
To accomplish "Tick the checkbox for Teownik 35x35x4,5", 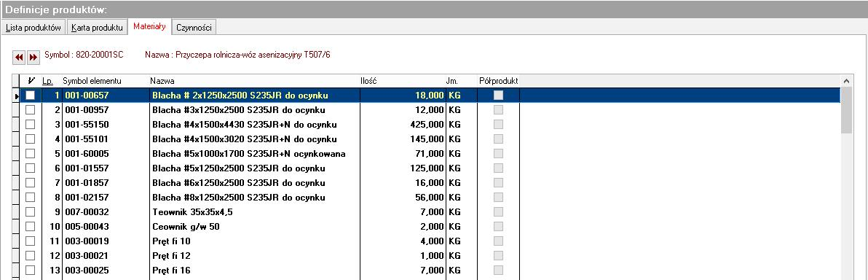I will (x=31, y=211).
